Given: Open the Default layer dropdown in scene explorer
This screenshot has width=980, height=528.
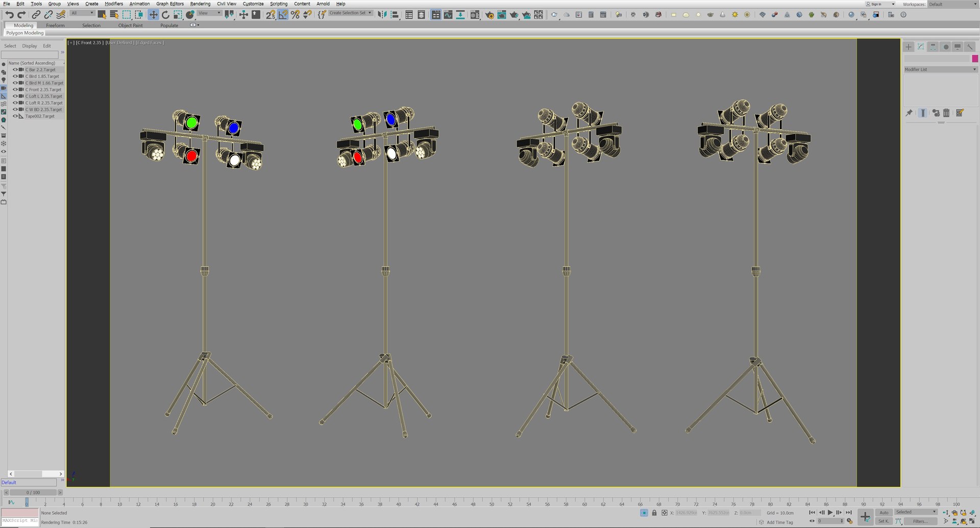Looking at the screenshot, I should click(x=29, y=483).
